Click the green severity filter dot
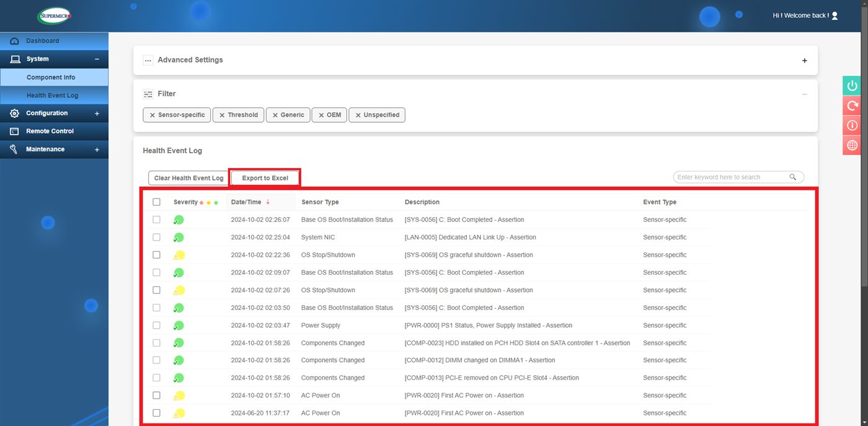Image resolution: width=868 pixels, height=426 pixels. 216,203
